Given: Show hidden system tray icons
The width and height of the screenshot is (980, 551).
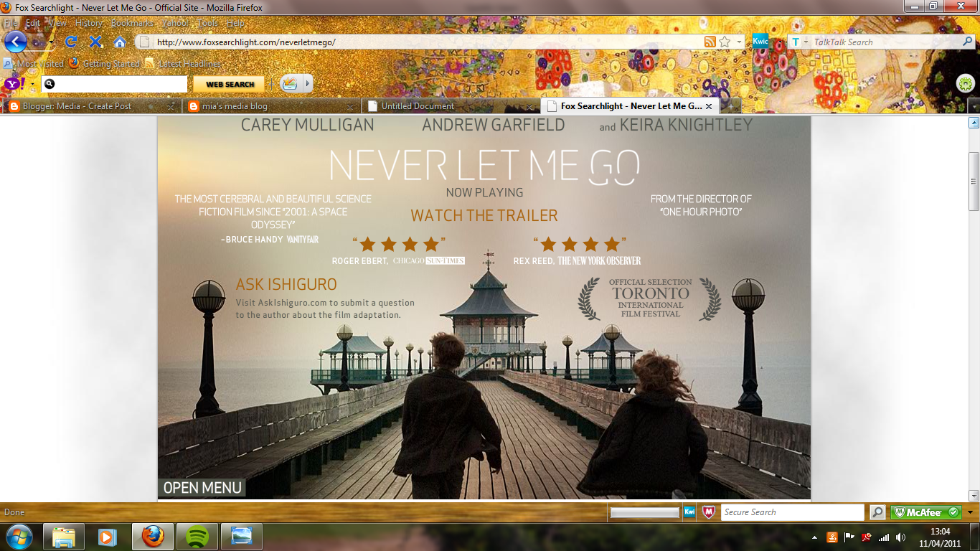Looking at the screenshot, I should 814,537.
